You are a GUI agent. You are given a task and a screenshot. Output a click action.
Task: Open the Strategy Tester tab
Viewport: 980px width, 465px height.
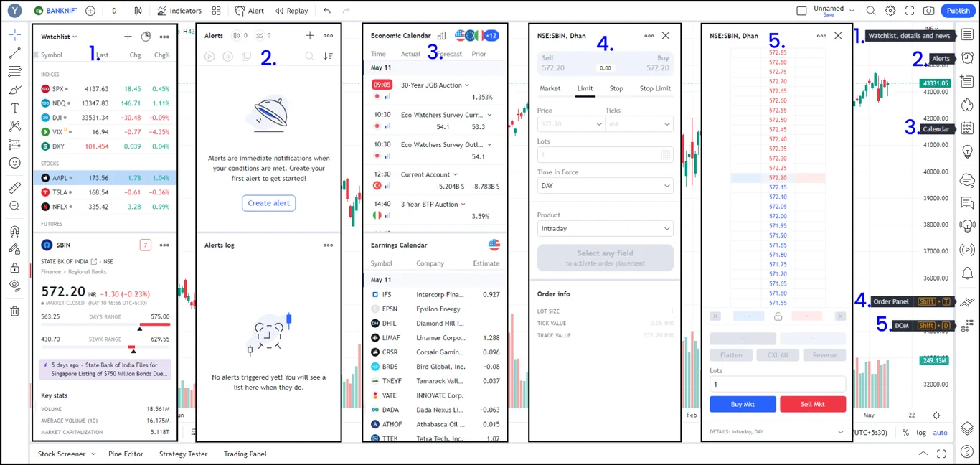pos(184,454)
